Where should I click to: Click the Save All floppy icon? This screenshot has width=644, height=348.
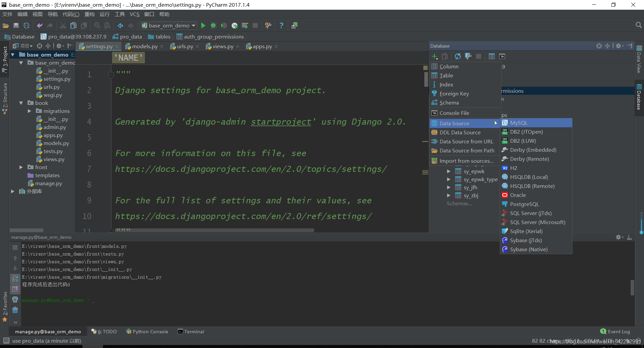click(x=16, y=25)
